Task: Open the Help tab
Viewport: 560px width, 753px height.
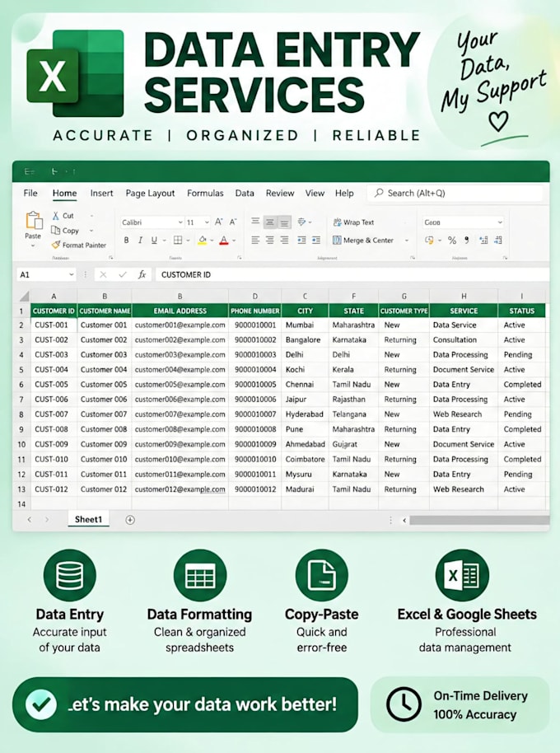Action: (344, 193)
